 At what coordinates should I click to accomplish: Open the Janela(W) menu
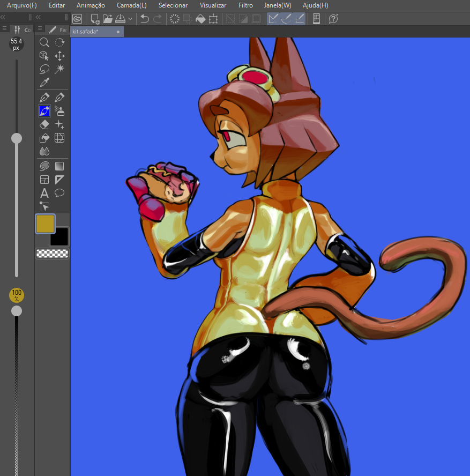point(278,5)
